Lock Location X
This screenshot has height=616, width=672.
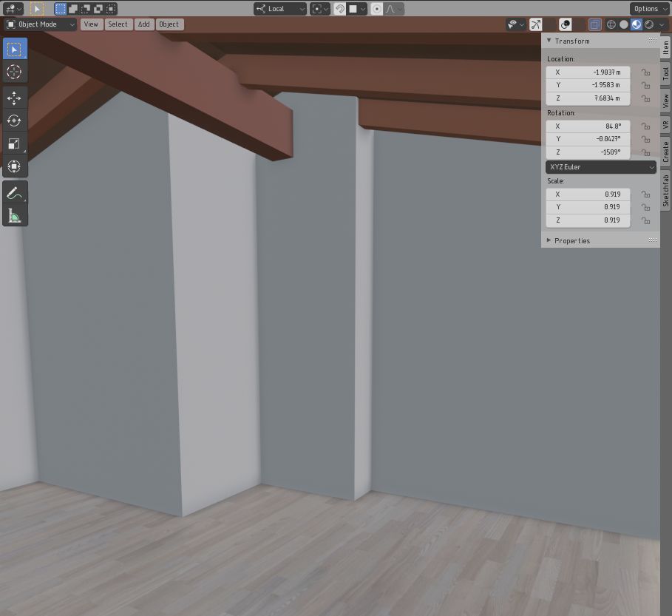coord(646,72)
